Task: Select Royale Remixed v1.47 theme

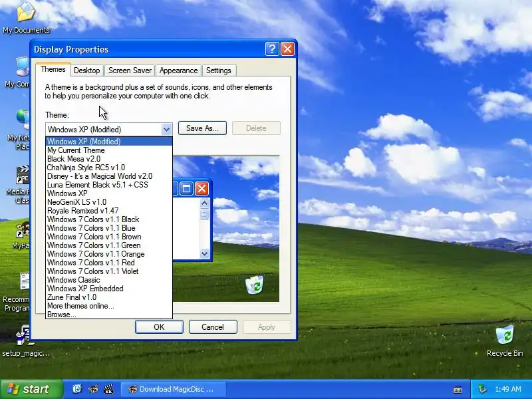Action: point(109,211)
